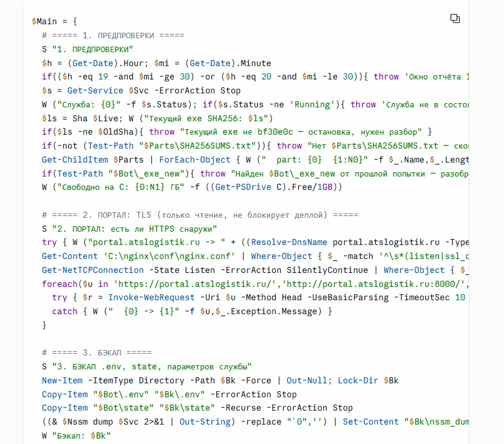Select the line with "Найден $Bot\_exe_new"

click(x=255, y=173)
